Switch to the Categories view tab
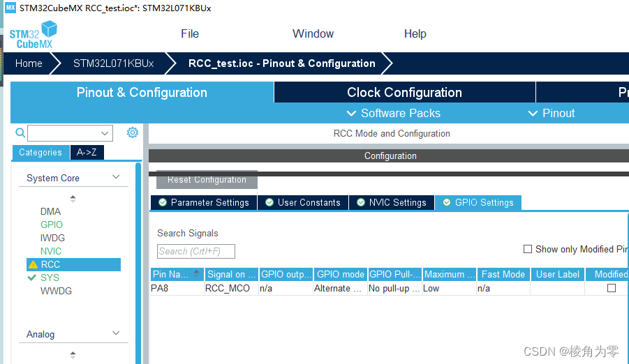The width and height of the screenshot is (629, 364). (40, 152)
